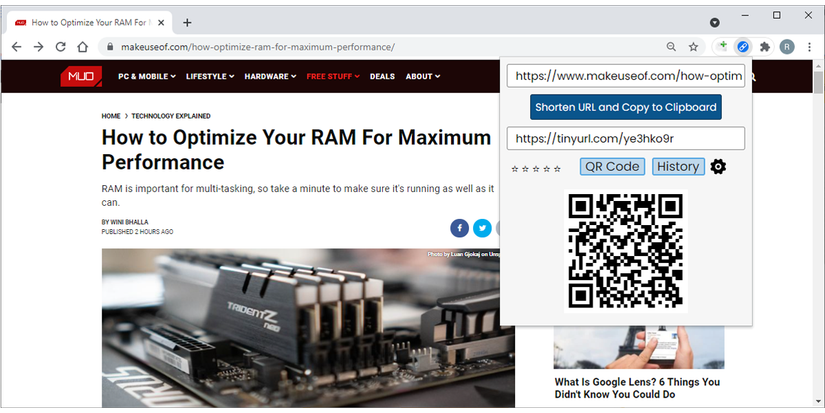Rate the extension with stars

click(536, 169)
